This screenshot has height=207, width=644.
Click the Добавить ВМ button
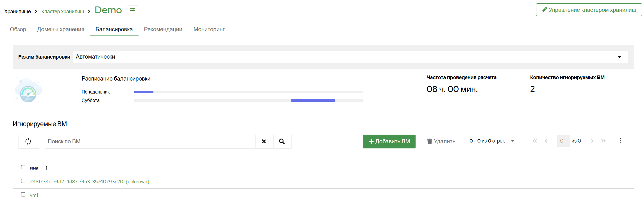click(x=389, y=141)
